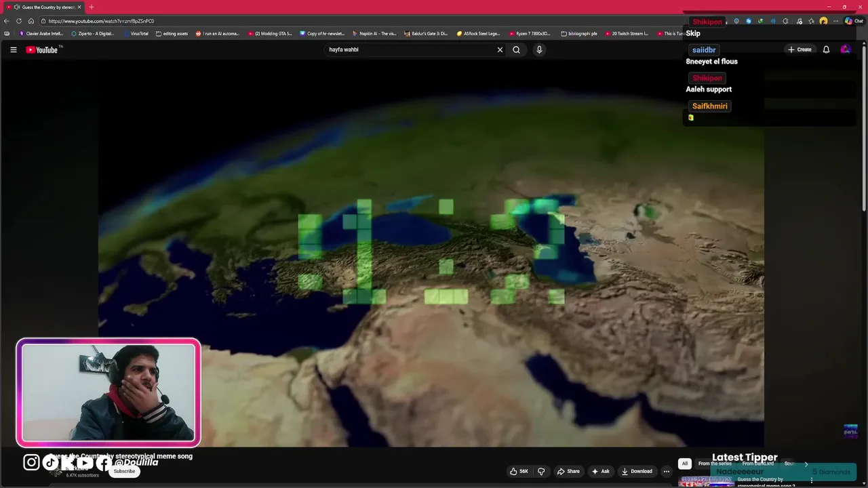Open the suggested video thumbnail

click(707, 481)
